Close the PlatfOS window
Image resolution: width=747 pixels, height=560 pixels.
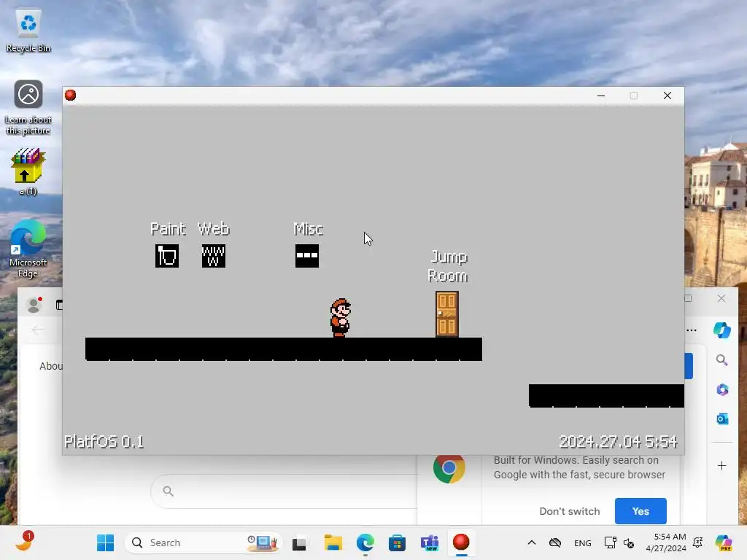[667, 96]
